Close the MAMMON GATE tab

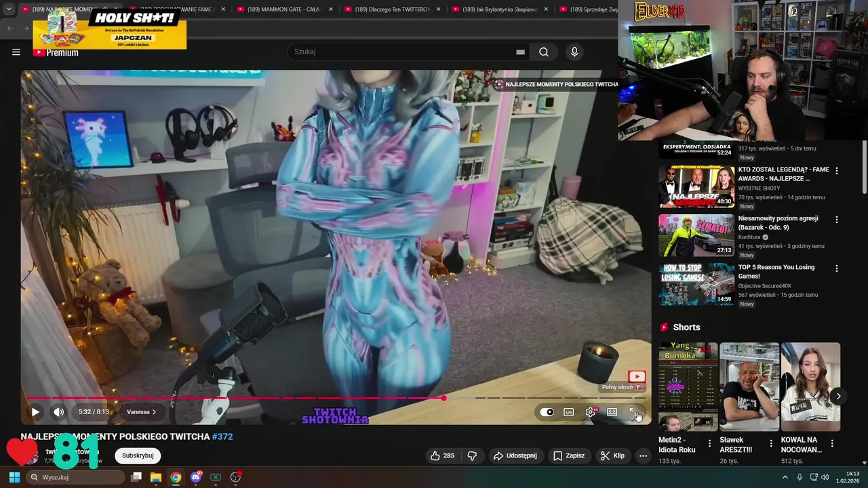click(x=330, y=9)
